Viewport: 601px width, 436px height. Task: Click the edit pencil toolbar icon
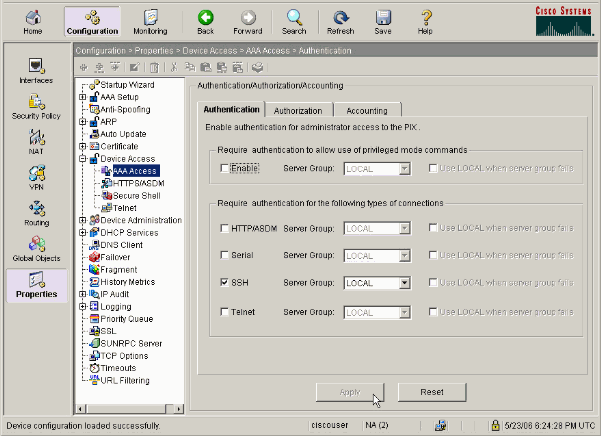pyautogui.click(x=134, y=68)
